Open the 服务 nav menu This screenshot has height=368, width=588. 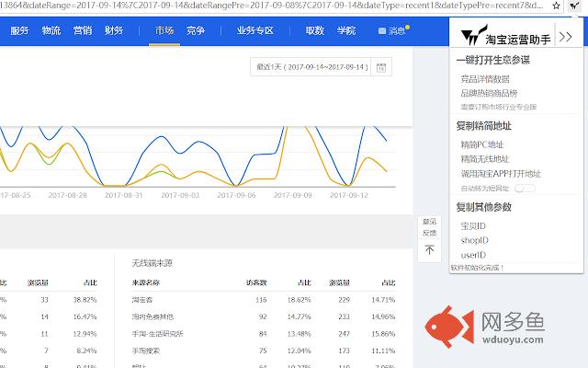[19, 30]
